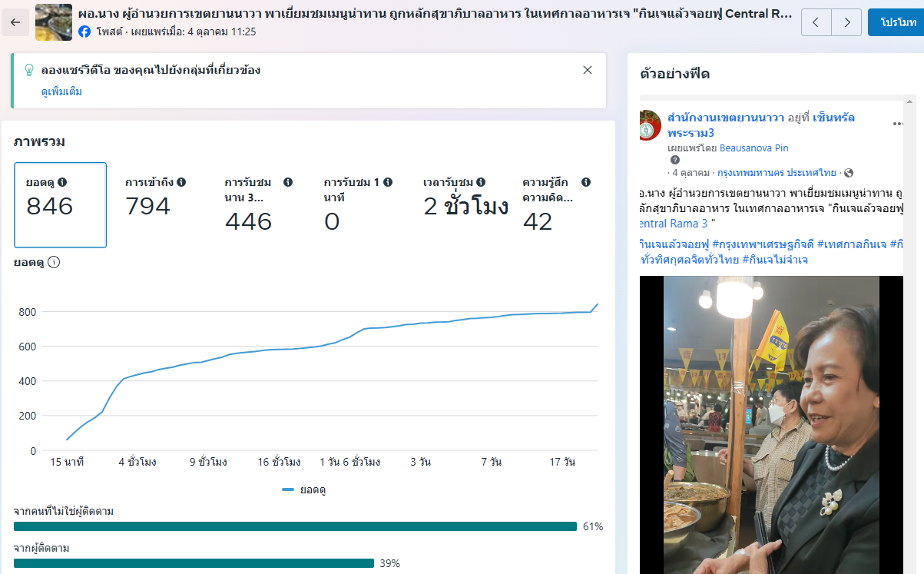
Task: Go to the previous post with left chevron
Action: (816, 22)
